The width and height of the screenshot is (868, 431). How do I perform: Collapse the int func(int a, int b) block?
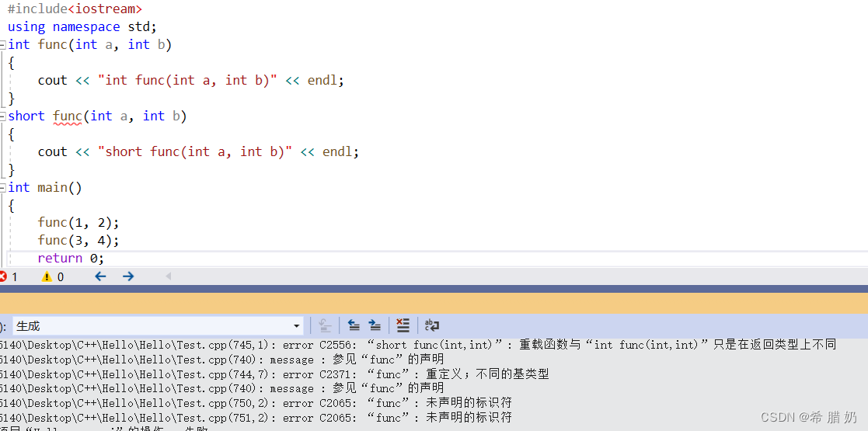tap(3, 45)
